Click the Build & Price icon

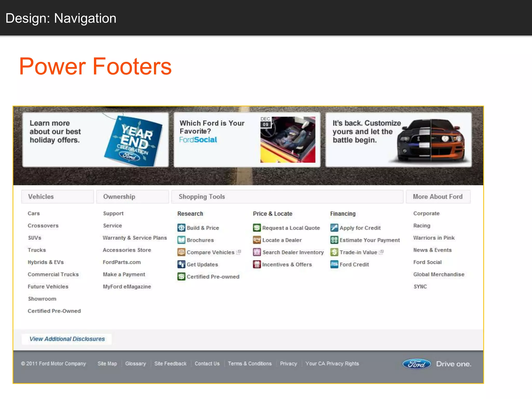tap(181, 228)
